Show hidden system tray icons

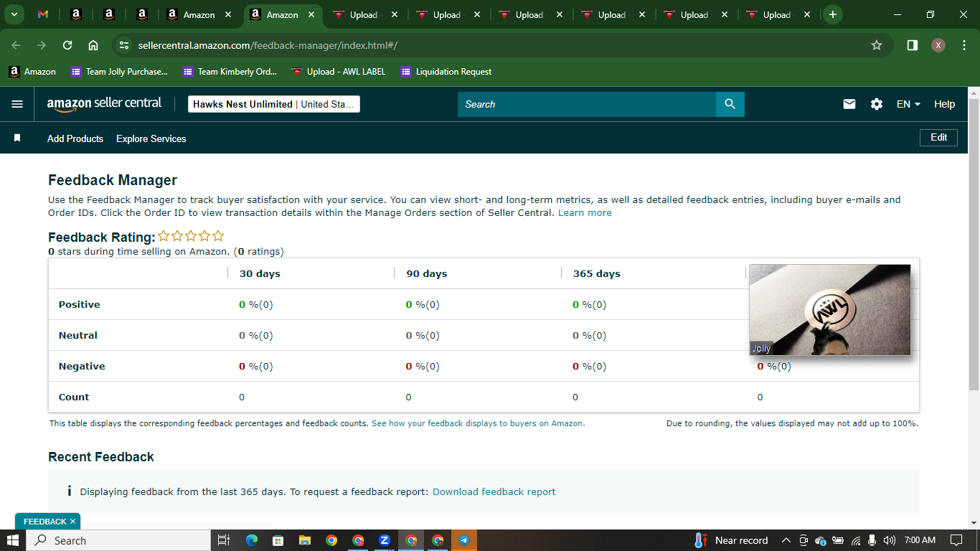(786, 540)
